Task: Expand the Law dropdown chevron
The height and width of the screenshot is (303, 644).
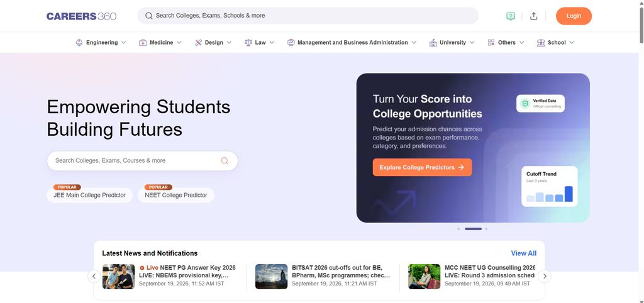Action: point(272,42)
